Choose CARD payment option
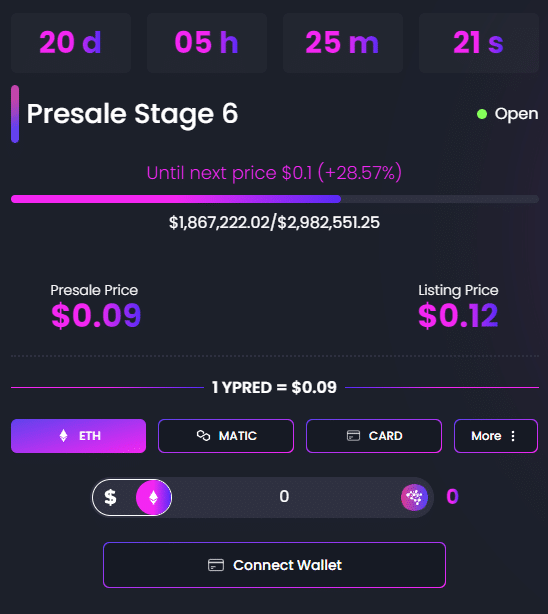 pyautogui.click(x=374, y=436)
